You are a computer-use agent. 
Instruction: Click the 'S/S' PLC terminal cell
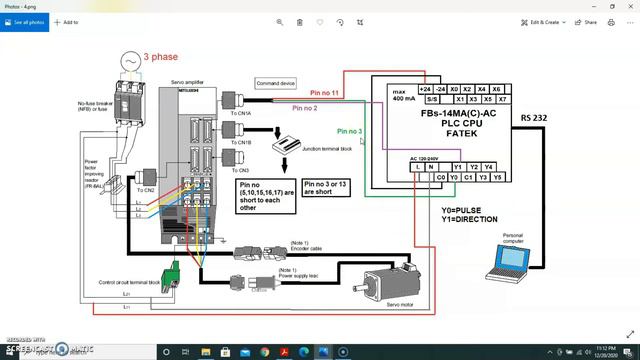tap(432, 99)
